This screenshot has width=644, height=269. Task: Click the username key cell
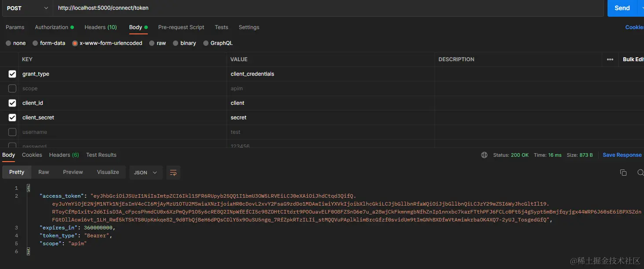click(123, 132)
